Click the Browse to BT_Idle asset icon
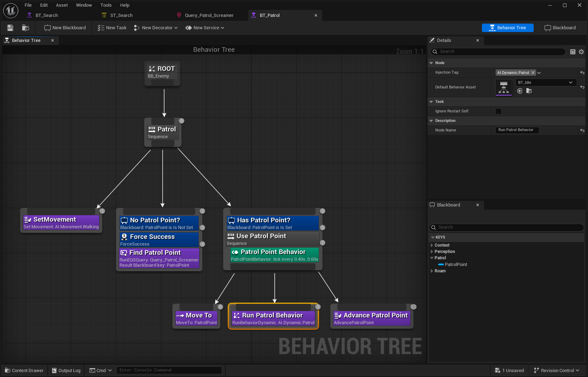Viewport: 588px width, 377px height. [x=529, y=91]
